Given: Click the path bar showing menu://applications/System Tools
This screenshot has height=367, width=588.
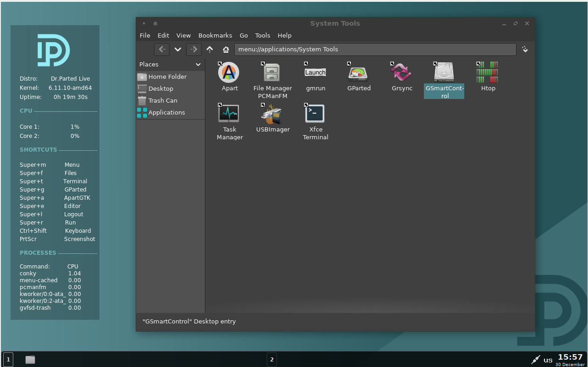Looking at the screenshot, I should [375, 49].
